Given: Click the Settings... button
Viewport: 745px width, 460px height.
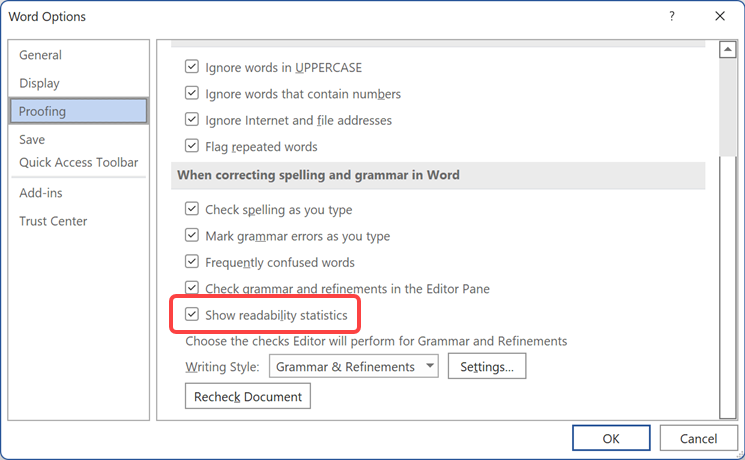Looking at the screenshot, I should 486,367.
